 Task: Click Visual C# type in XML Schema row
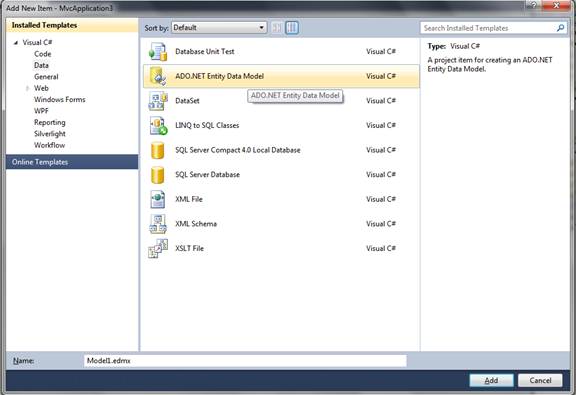[381, 224]
